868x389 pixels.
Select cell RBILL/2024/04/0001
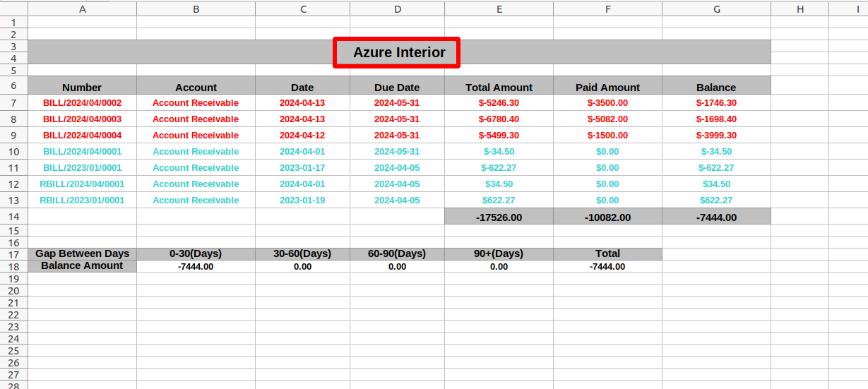point(82,184)
